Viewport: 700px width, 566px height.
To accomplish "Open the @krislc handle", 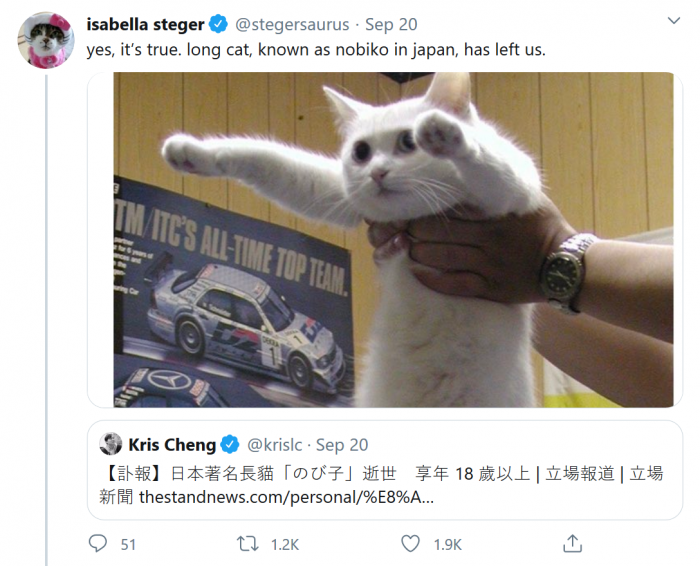I will coord(275,445).
